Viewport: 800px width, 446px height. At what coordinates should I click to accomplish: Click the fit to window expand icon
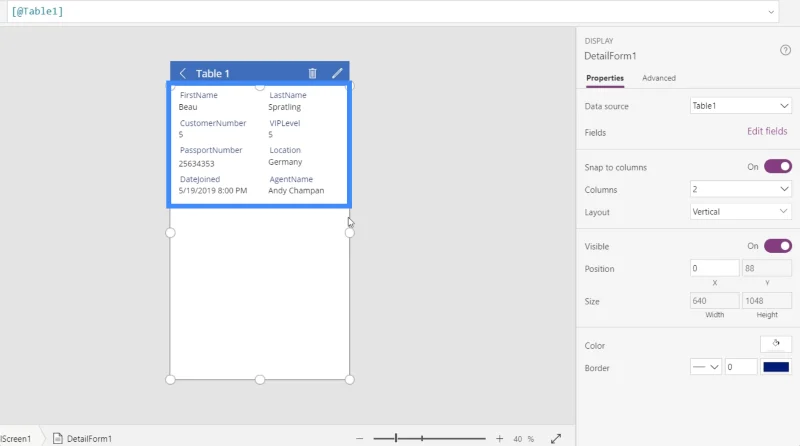556,439
